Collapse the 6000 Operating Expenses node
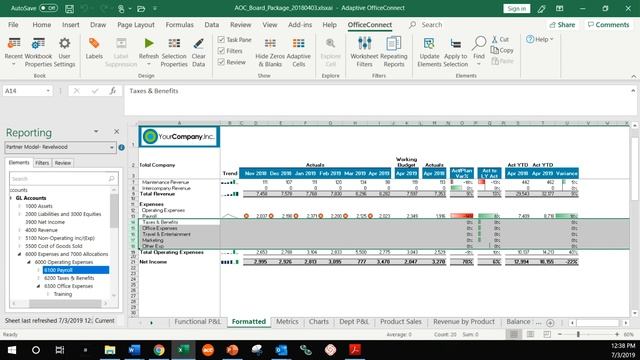The height and width of the screenshot is (360, 640). pos(29,262)
